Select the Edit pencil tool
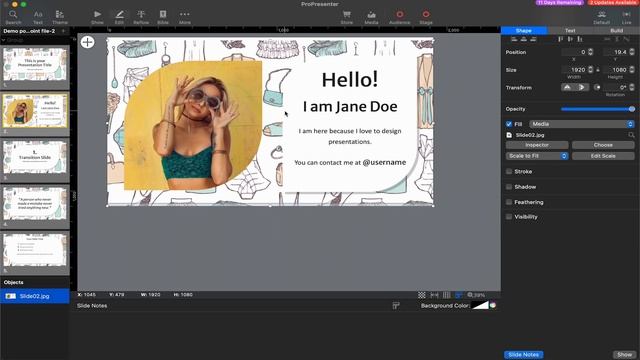 119,17
